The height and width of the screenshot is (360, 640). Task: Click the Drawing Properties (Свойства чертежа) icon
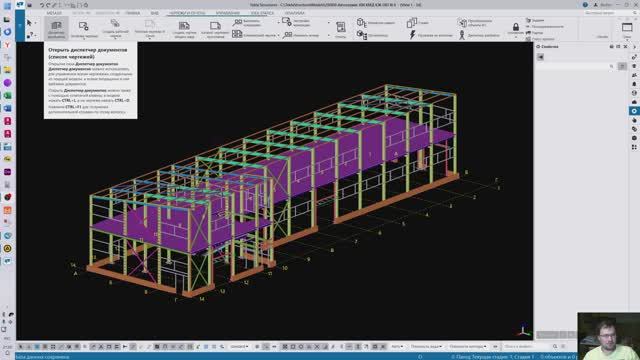point(84,26)
